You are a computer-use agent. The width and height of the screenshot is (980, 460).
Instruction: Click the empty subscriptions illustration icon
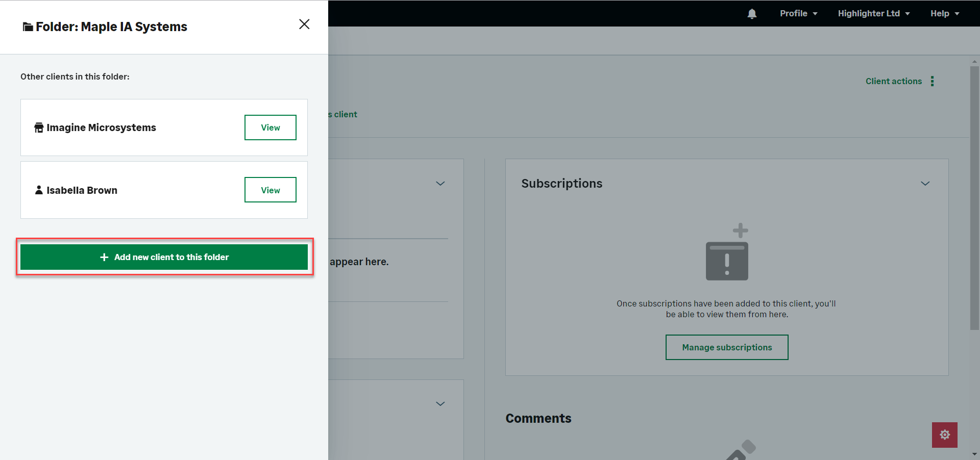click(727, 252)
